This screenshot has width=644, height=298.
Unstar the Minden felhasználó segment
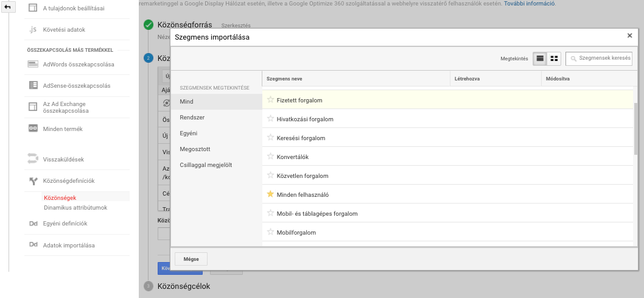coord(271,194)
